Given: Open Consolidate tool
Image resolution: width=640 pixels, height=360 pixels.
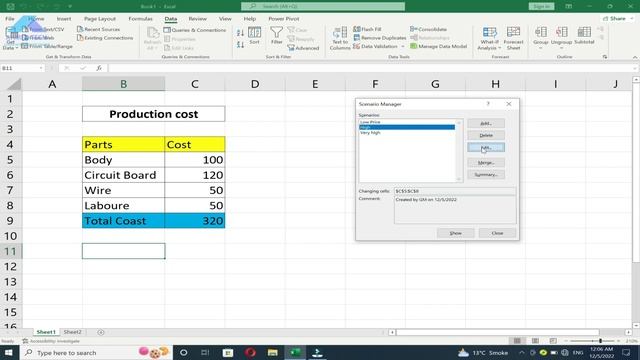Looking at the screenshot, I should click(x=428, y=29).
